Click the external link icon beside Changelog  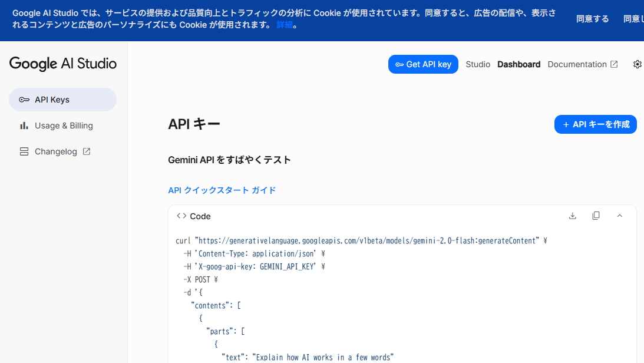tap(86, 151)
